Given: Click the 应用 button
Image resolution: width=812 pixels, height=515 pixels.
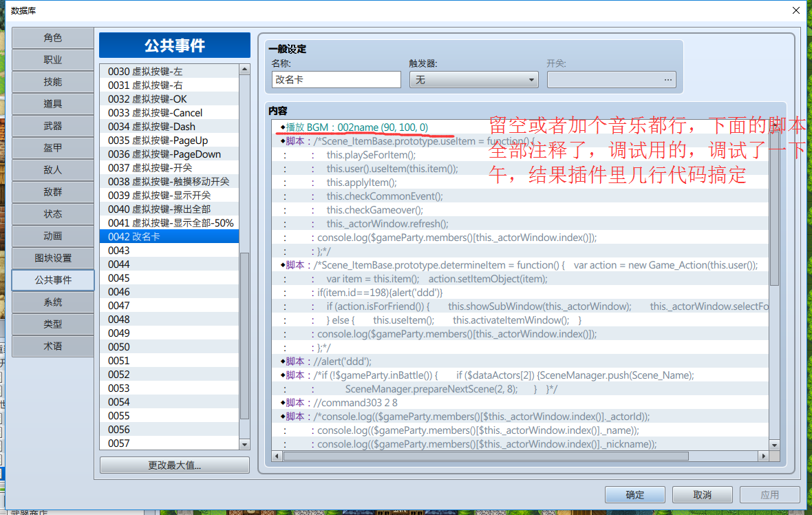Looking at the screenshot, I should 769,495.
